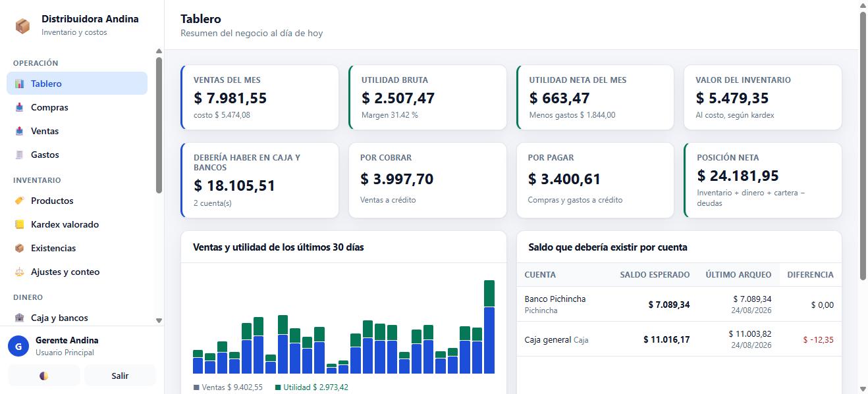
Task: Click the Último arqueo column header
Action: [738, 275]
